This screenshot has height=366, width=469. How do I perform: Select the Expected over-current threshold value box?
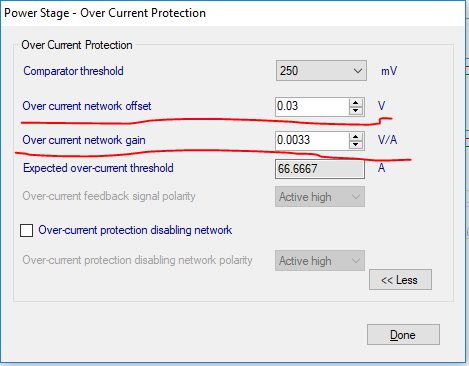pyautogui.click(x=320, y=169)
